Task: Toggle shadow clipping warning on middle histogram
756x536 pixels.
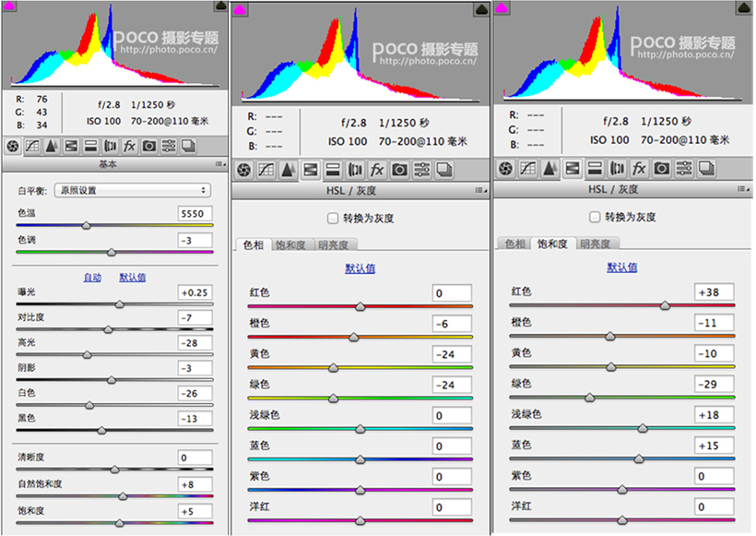Action: pyautogui.click(x=240, y=9)
